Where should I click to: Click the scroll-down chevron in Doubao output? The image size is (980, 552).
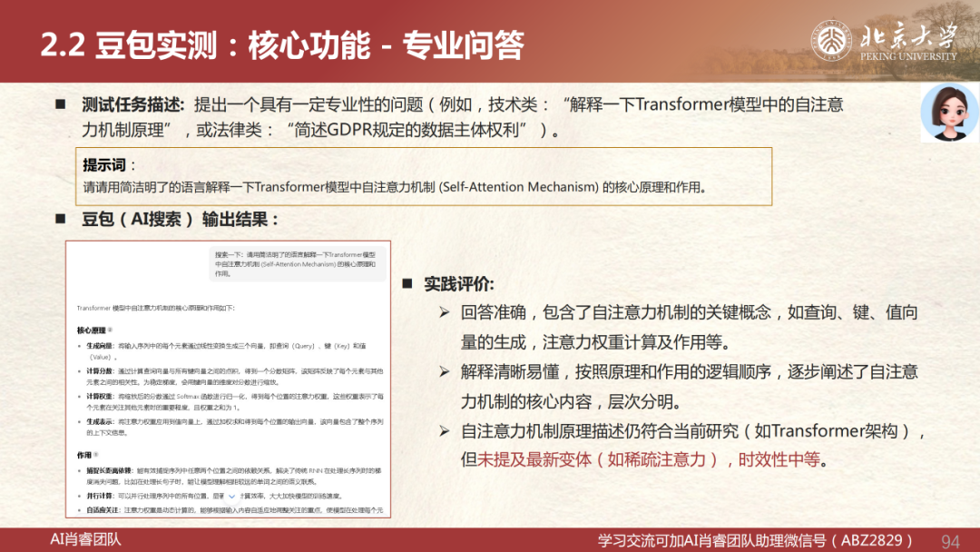[x=232, y=497]
